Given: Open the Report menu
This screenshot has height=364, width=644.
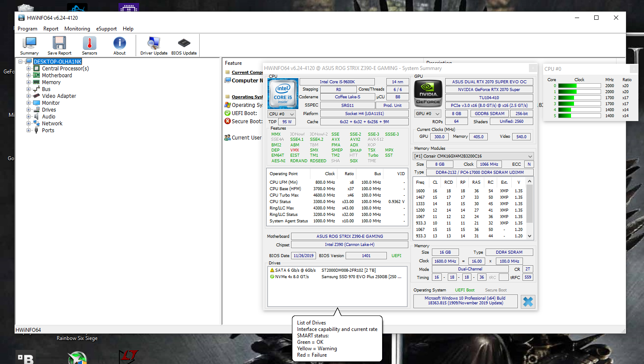Looking at the screenshot, I should click(x=51, y=29).
